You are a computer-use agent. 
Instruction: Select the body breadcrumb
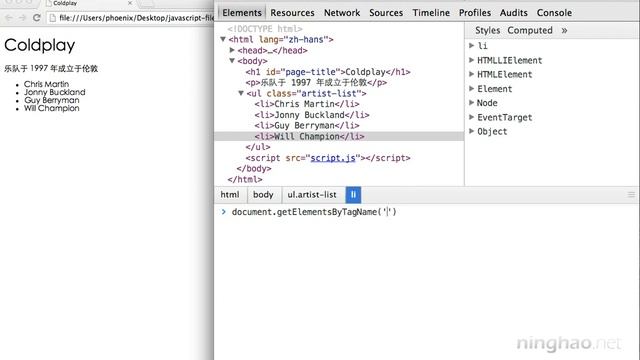(263, 195)
